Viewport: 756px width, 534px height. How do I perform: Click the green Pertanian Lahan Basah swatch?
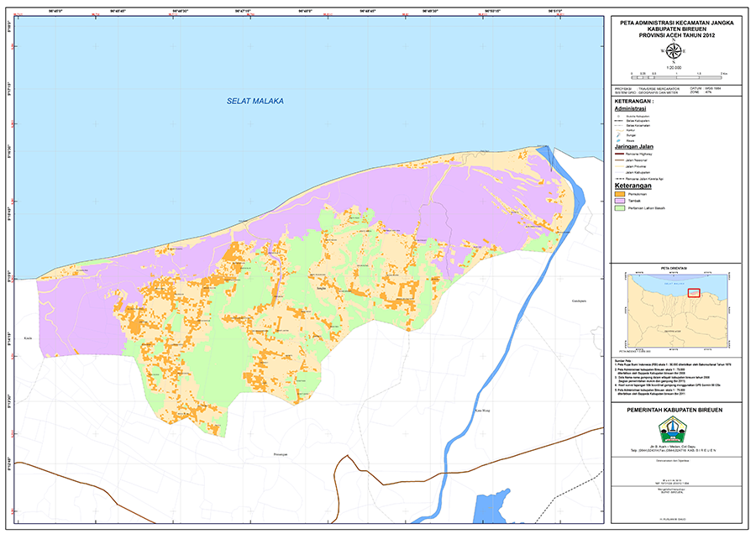click(621, 208)
